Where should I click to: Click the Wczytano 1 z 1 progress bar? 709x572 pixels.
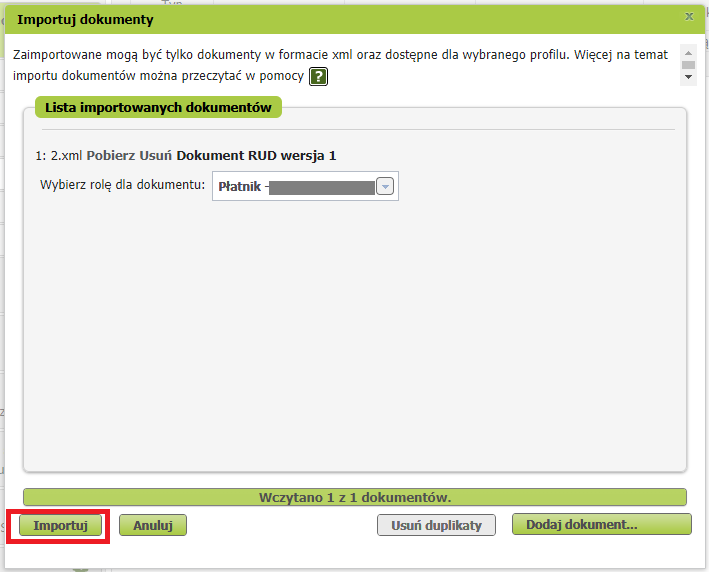355,497
